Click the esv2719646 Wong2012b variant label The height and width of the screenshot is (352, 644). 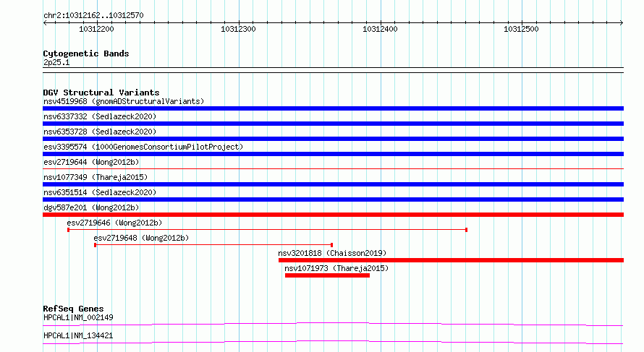coord(114,223)
